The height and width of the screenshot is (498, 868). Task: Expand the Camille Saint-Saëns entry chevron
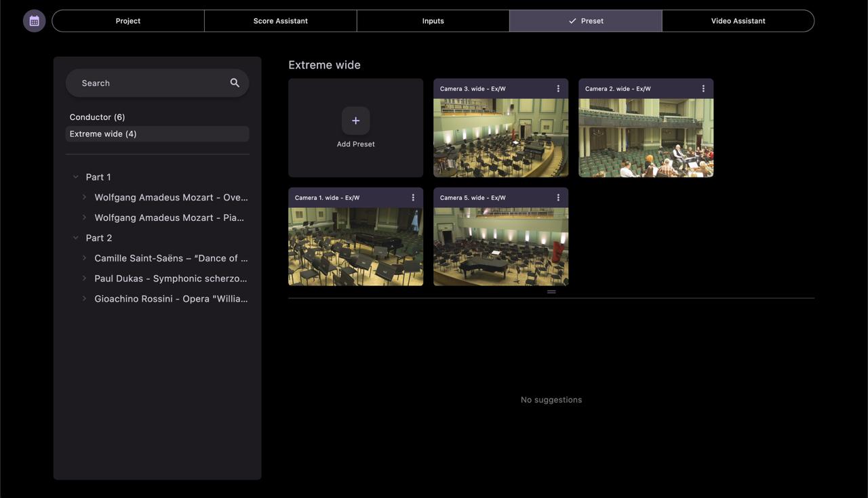click(x=84, y=257)
